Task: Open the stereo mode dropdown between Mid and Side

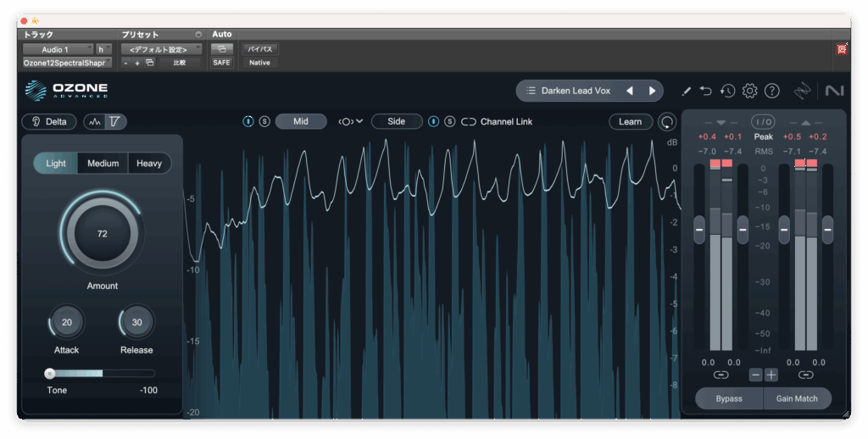Action: pyautogui.click(x=350, y=122)
